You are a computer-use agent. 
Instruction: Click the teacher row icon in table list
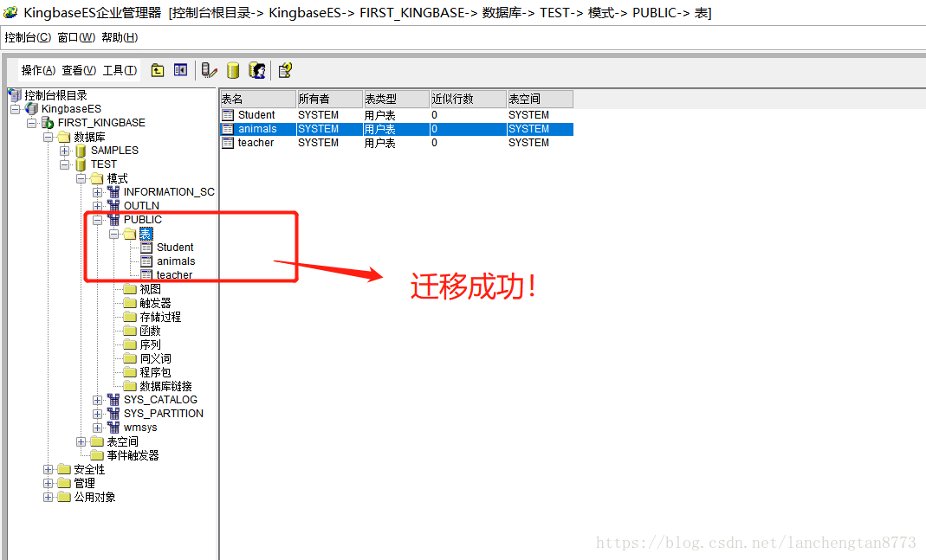[x=228, y=143]
